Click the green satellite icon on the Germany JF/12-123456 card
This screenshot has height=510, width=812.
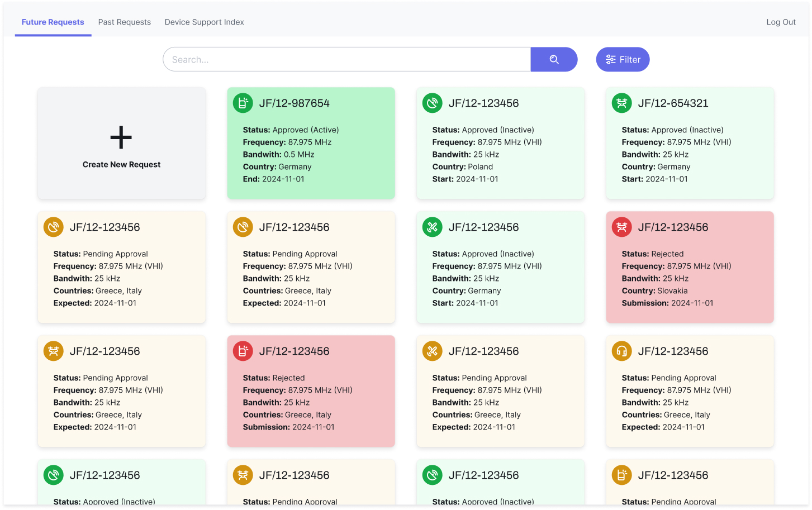point(432,227)
